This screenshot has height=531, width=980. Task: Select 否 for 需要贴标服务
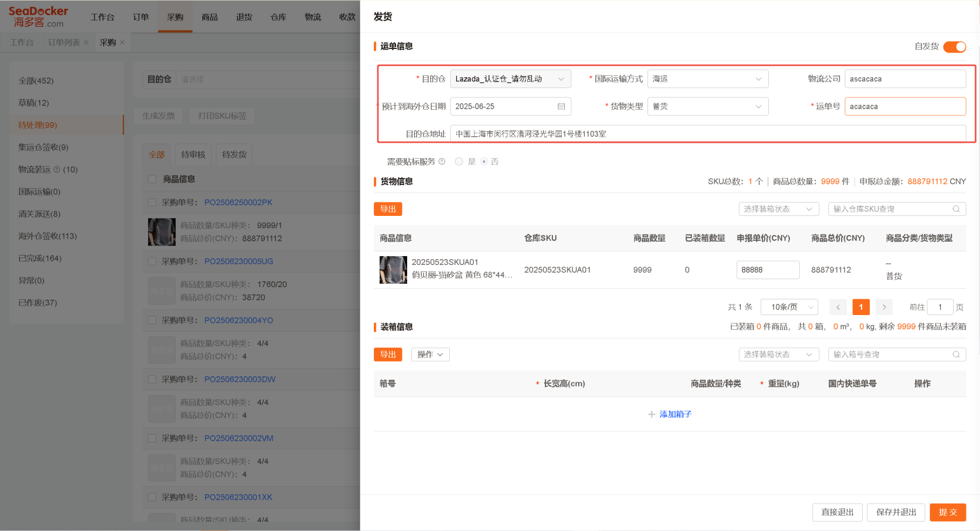point(484,162)
